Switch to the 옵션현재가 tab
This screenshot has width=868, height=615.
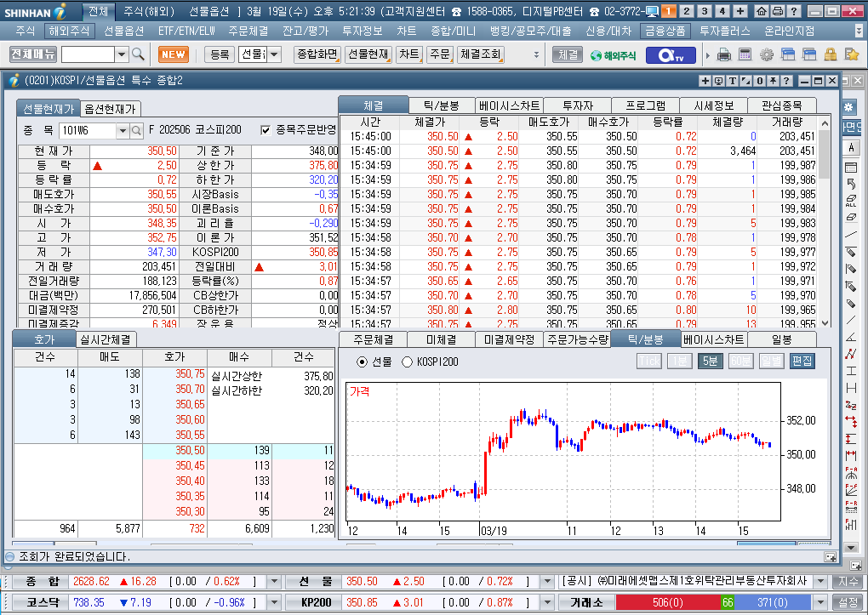pos(110,109)
